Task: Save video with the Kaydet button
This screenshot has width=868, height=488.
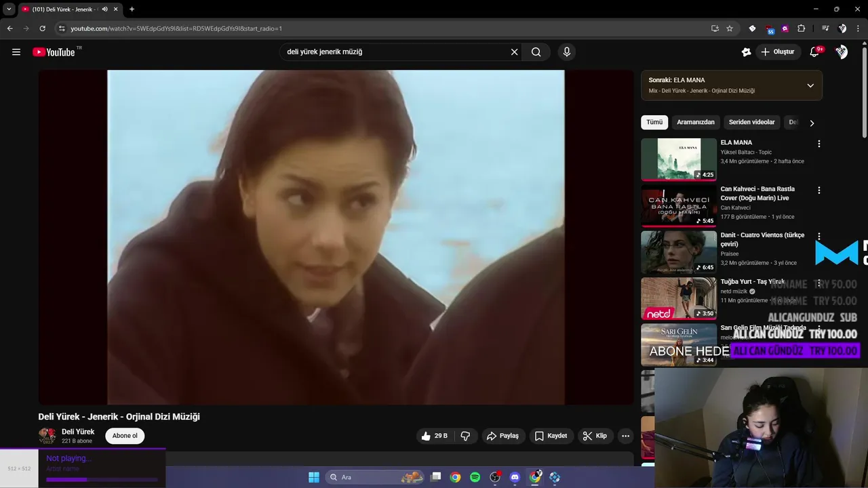Action: [551, 436]
